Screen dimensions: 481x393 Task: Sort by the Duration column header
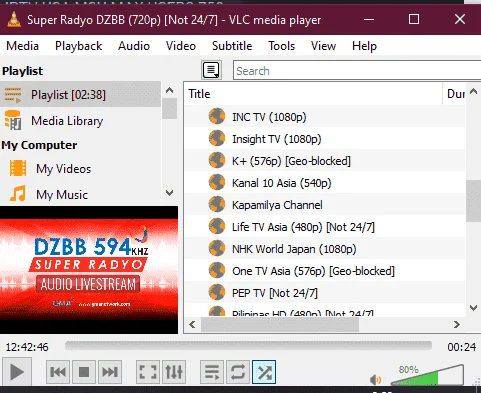coord(455,94)
